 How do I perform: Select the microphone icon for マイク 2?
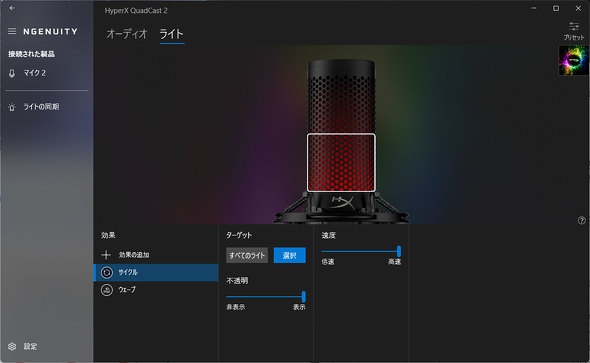click(x=12, y=73)
